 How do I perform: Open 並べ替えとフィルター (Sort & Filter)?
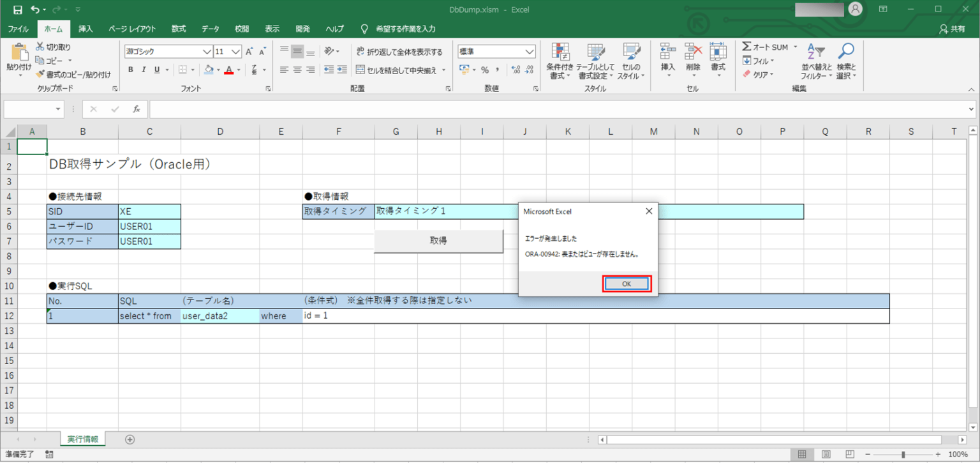coord(817,62)
